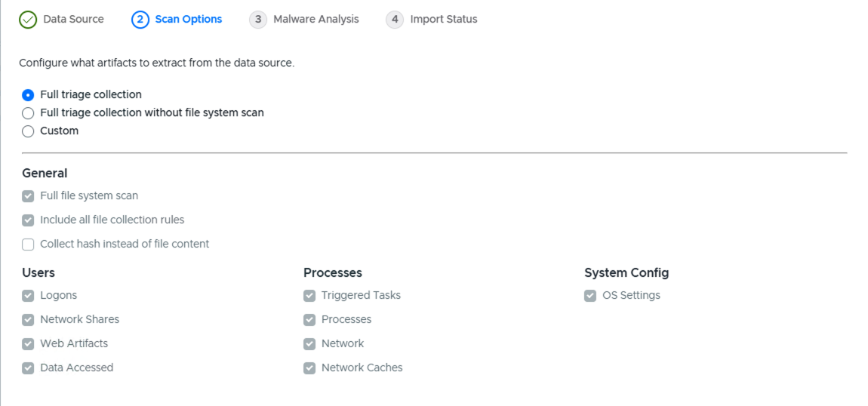Toggle the Processes checkbox under Processes
The height and width of the screenshot is (406, 868).
(309, 320)
